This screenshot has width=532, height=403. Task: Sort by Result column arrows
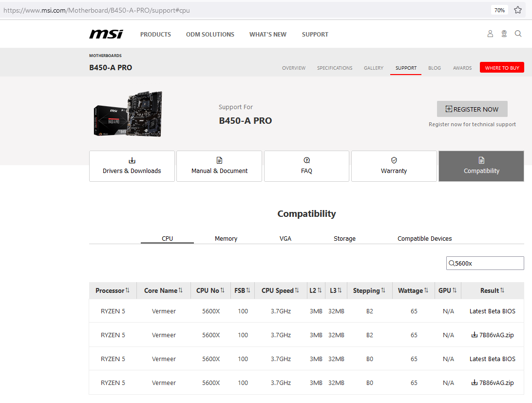[502, 290]
